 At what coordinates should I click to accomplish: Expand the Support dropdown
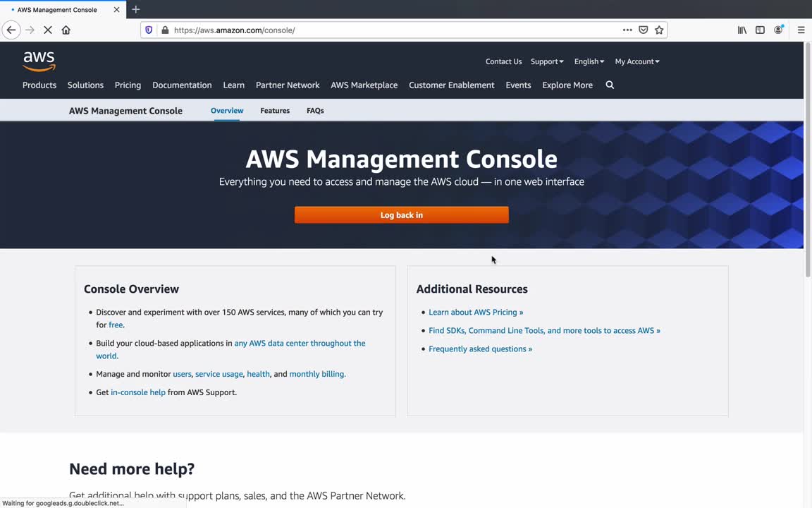point(547,61)
